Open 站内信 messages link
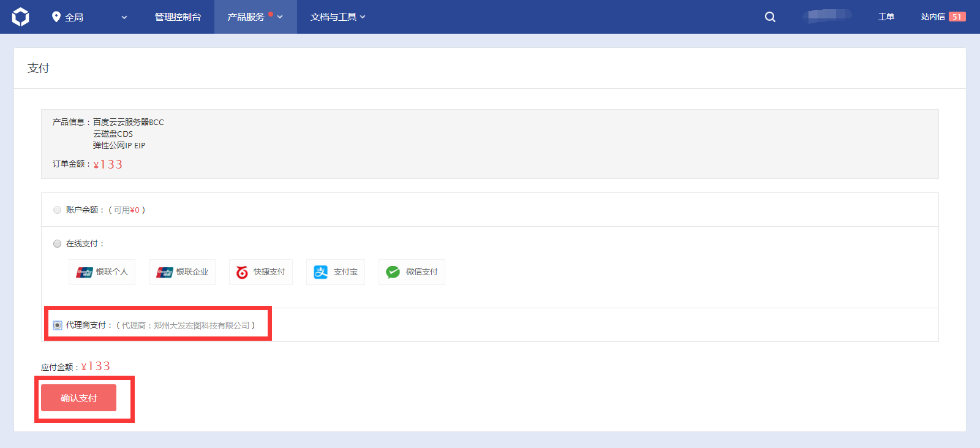Viewport: 980px width, 448px height. [933, 17]
